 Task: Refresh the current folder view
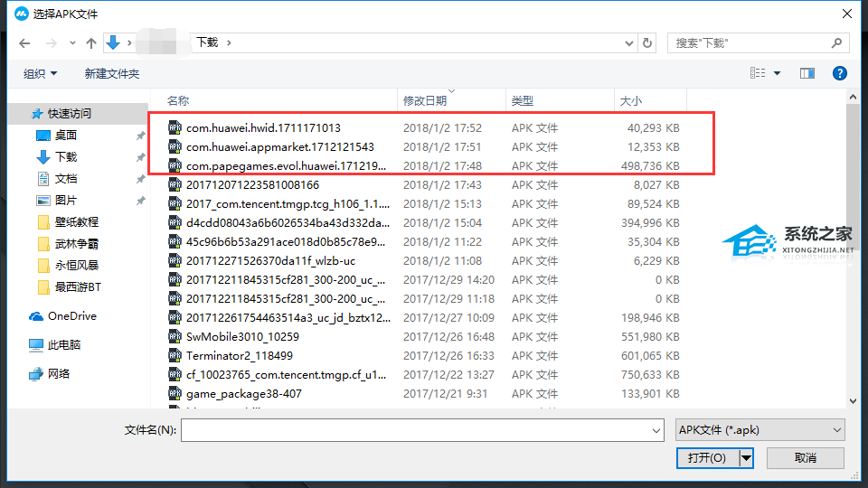(647, 43)
